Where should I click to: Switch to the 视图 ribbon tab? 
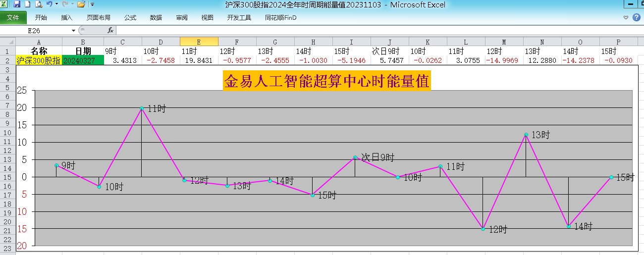point(208,17)
